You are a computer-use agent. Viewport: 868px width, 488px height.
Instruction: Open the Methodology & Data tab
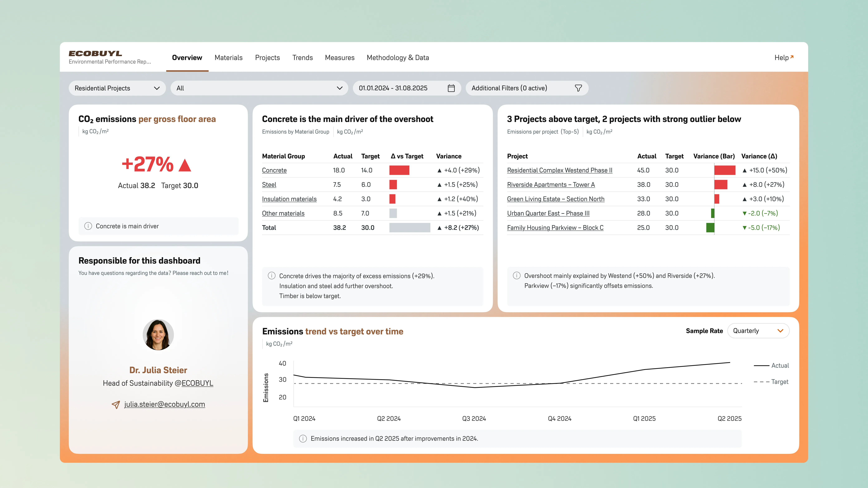tap(398, 58)
